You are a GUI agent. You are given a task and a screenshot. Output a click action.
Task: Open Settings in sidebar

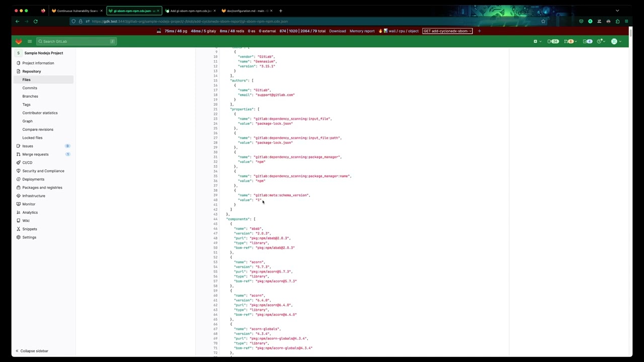coord(44,237)
